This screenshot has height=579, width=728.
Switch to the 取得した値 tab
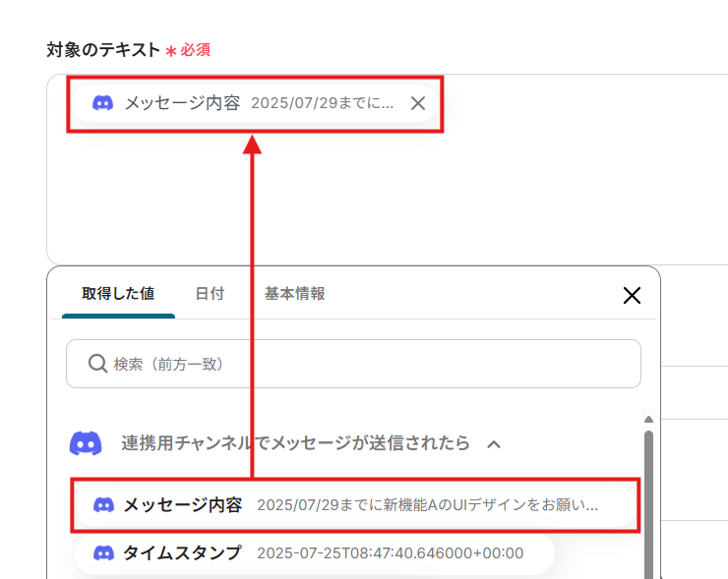tap(118, 294)
